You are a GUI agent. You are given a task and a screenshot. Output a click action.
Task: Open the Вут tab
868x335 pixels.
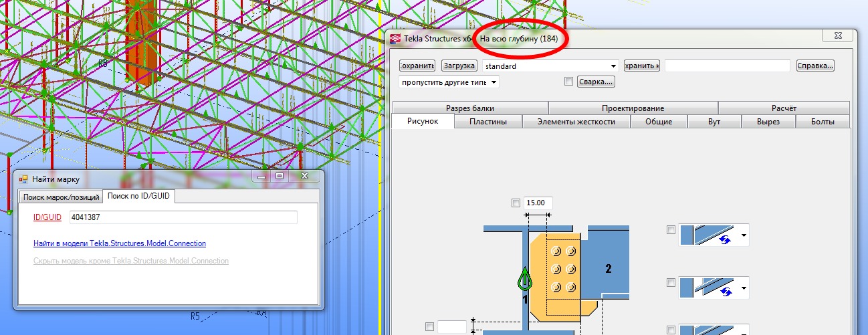(x=714, y=122)
